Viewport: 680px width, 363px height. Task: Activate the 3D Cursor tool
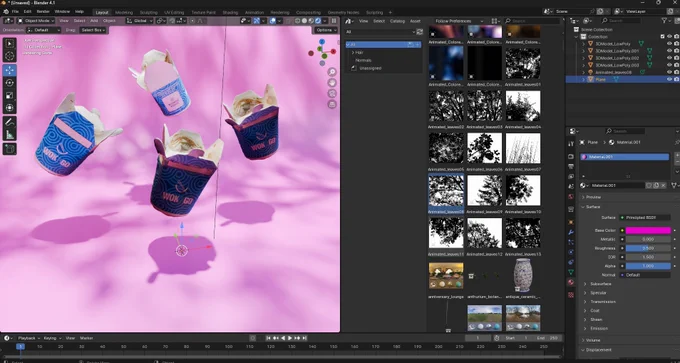pos(10,56)
